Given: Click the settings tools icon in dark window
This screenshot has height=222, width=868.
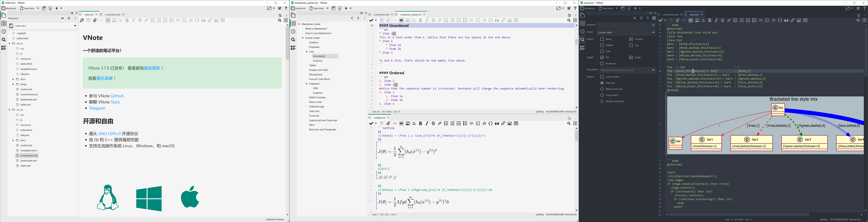Looking at the screenshot, I should click(x=858, y=8).
